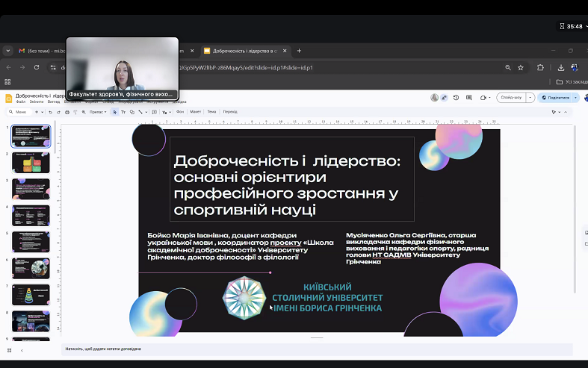Viewport: 588px width, 368px height.
Task: Select the arrow cursor Select tool
Action: click(115, 112)
